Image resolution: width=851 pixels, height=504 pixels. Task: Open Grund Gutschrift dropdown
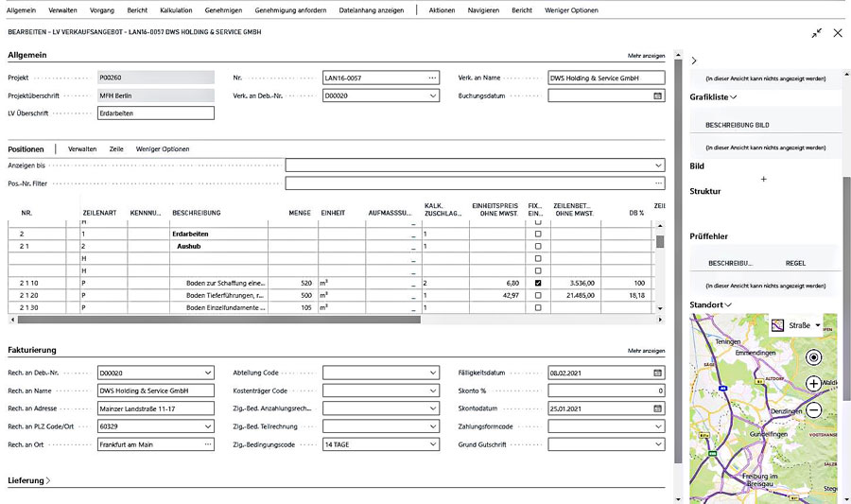[x=658, y=444]
